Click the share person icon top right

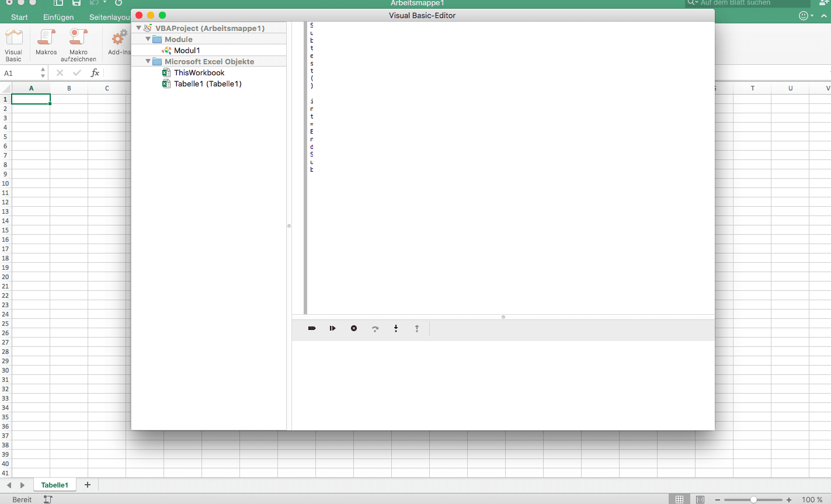coord(825,3)
